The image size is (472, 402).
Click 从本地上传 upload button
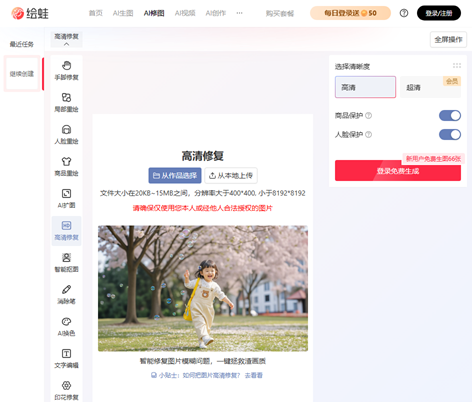point(231,175)
